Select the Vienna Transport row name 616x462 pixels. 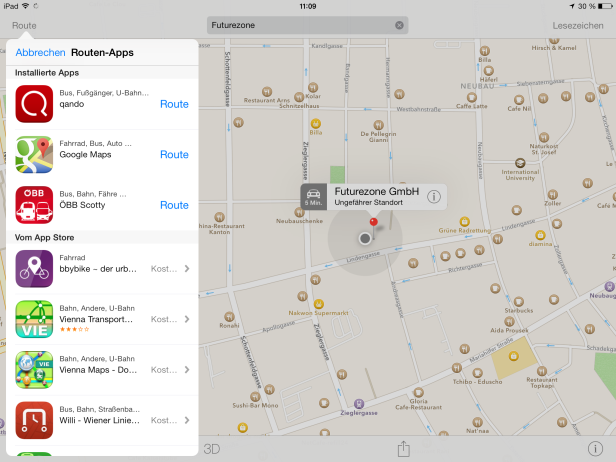click(x=96, y=319)
